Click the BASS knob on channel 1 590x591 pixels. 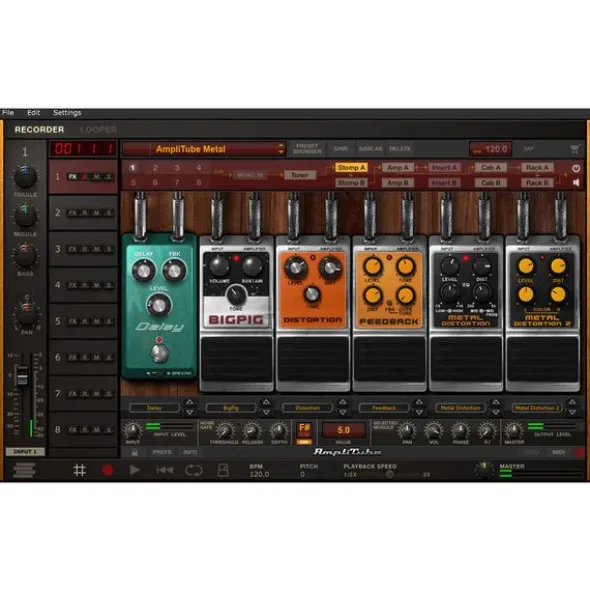tap(25, 256)
